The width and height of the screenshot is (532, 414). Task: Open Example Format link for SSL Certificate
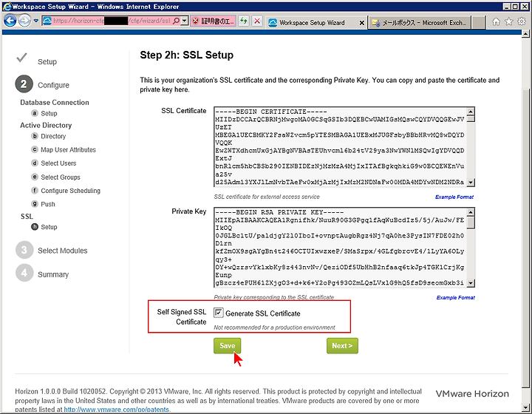(454, 197)
